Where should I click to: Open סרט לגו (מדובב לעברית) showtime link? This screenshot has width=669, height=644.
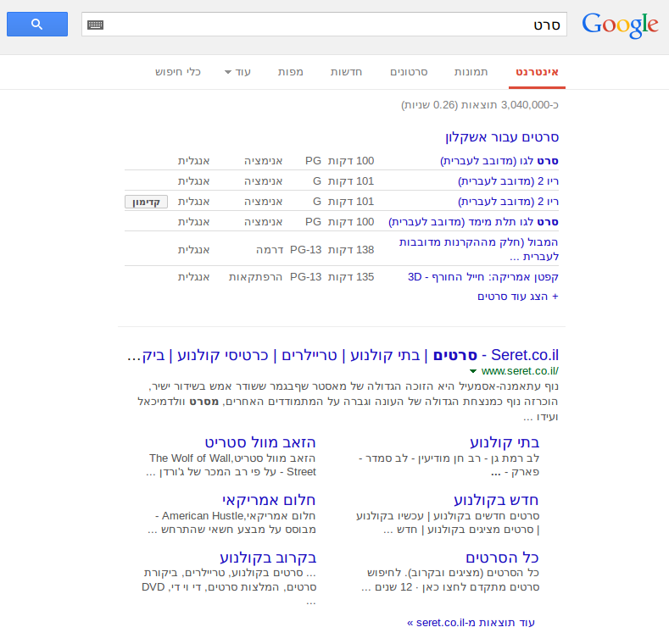click(x=499, y=161)
